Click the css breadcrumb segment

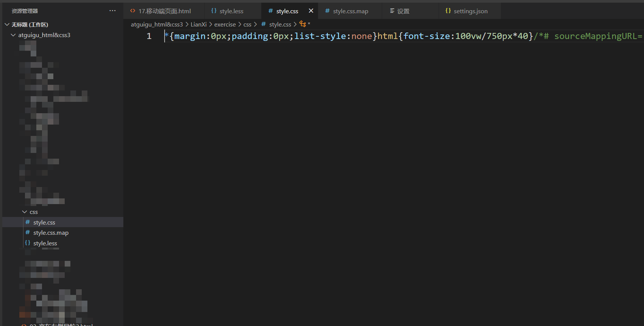[247, 24]
